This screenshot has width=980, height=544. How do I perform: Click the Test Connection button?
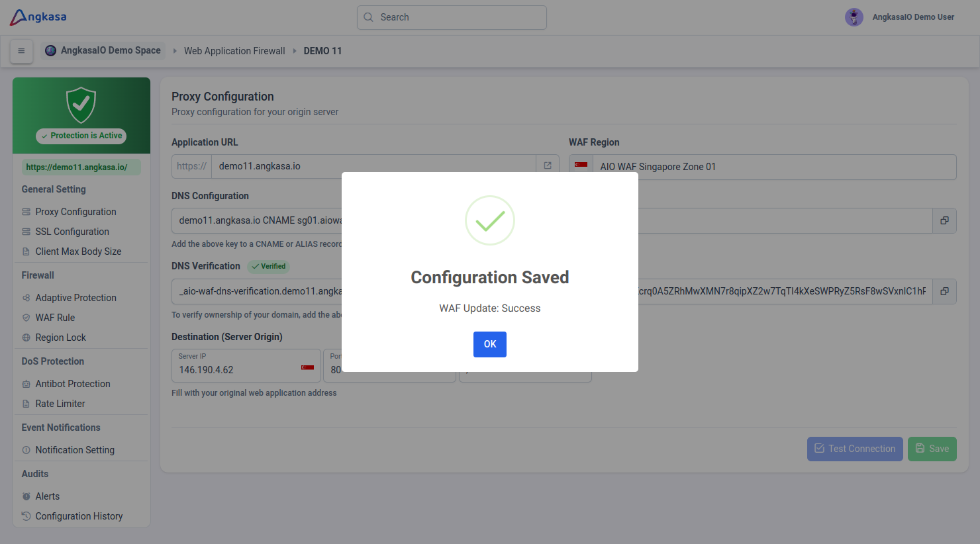click(855, 449)
